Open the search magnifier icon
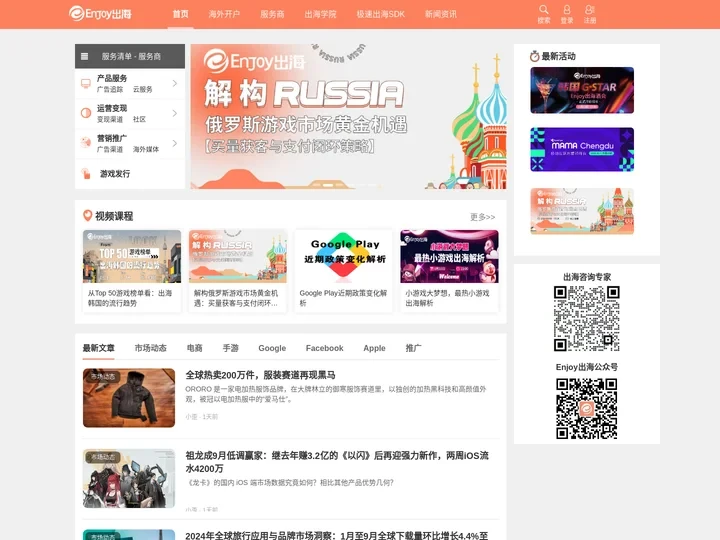 coord(544,9)
